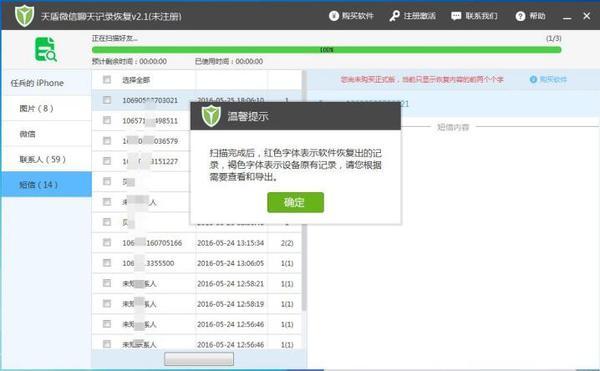Image resolution: width=600 pixels, height=371 pixels.
Task: Click the gray button below the list
Action: point(199,359)
